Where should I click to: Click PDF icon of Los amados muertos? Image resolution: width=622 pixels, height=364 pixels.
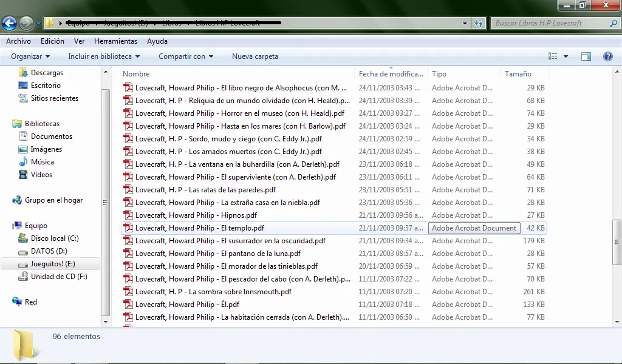[128, 151]
